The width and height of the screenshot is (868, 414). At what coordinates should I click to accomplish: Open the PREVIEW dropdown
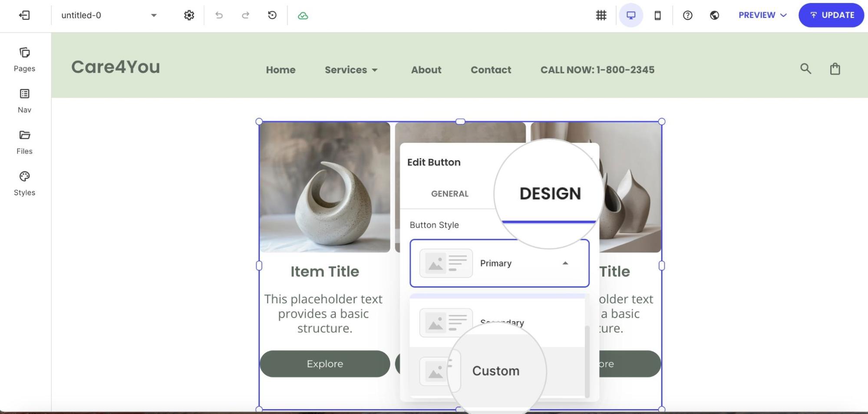762,15
